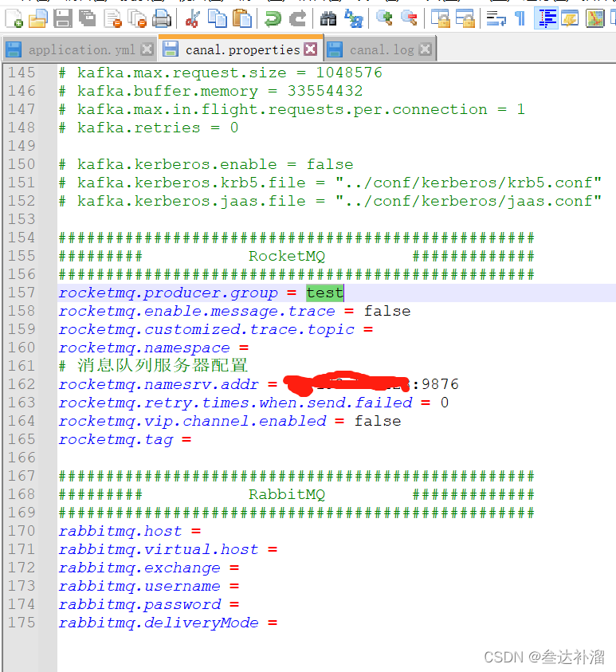616x672 pixels.
Task: Switch to the canal.log tab
Action: pyautogui.click(x=382, y=49)
